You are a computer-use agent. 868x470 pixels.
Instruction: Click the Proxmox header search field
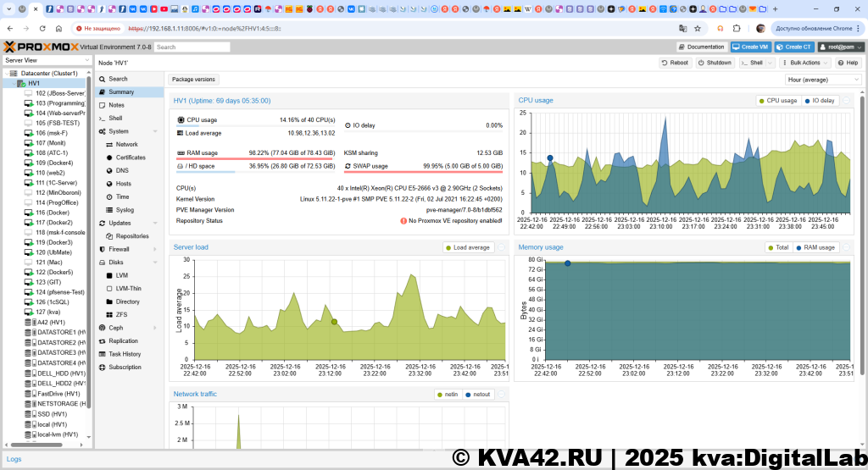click(x=192, y=47)
